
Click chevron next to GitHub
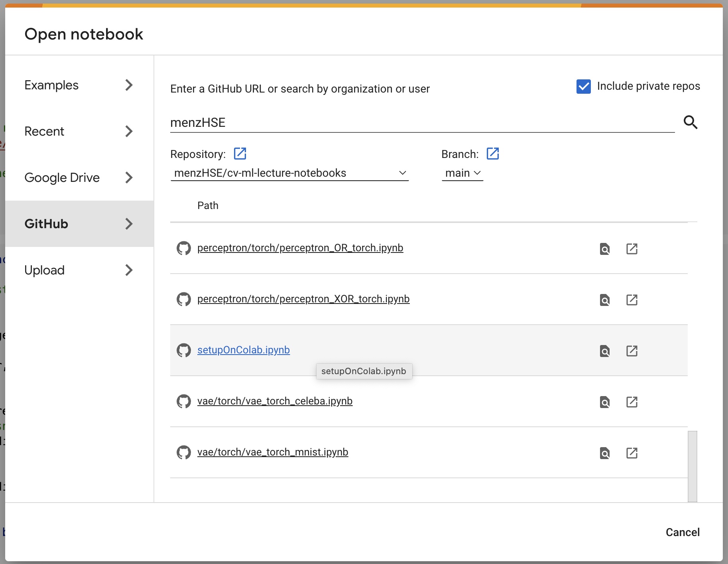[x=129, y=224]
